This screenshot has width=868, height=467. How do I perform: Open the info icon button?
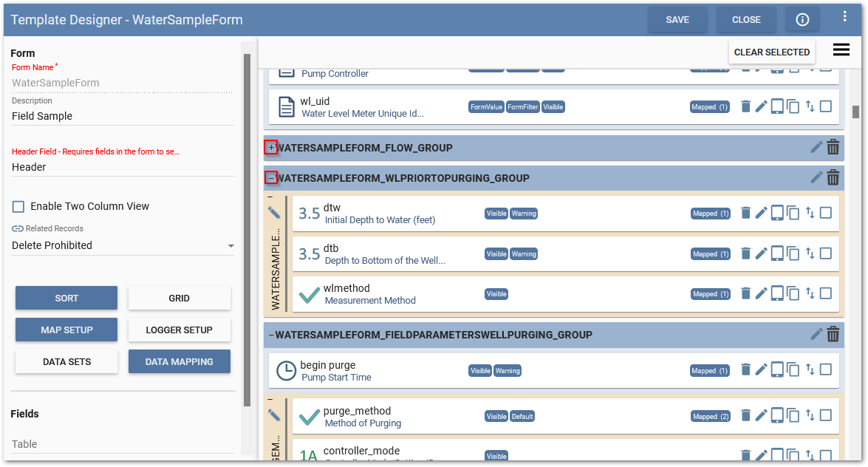(x=802, y=20)
